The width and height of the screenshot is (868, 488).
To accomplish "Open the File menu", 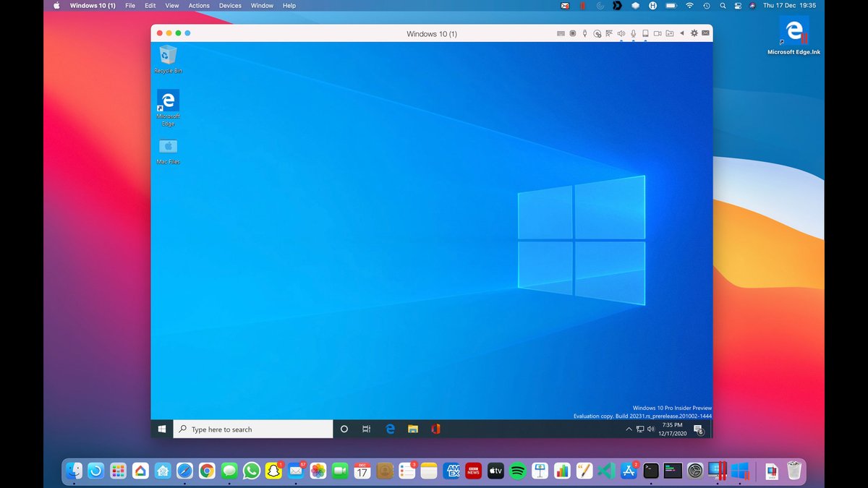I will click(x=130, y=5).
